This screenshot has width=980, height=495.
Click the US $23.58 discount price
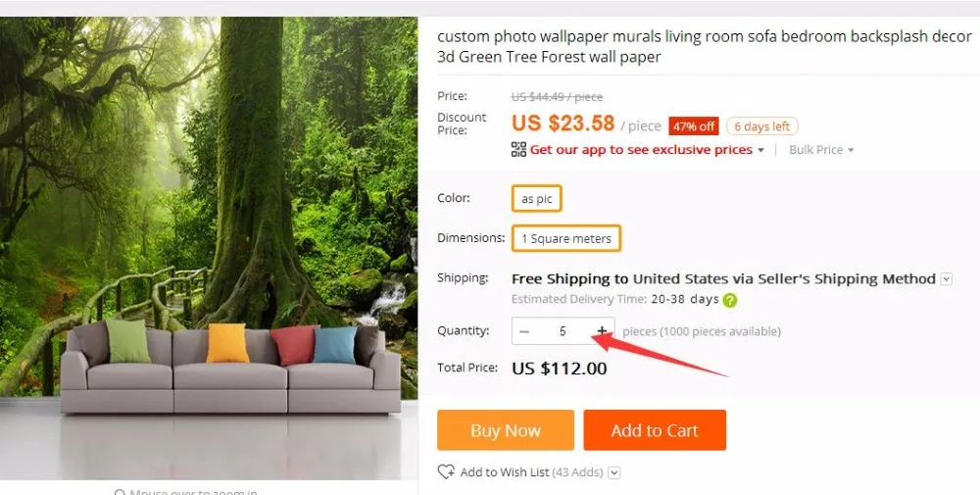tap(563, 124)
